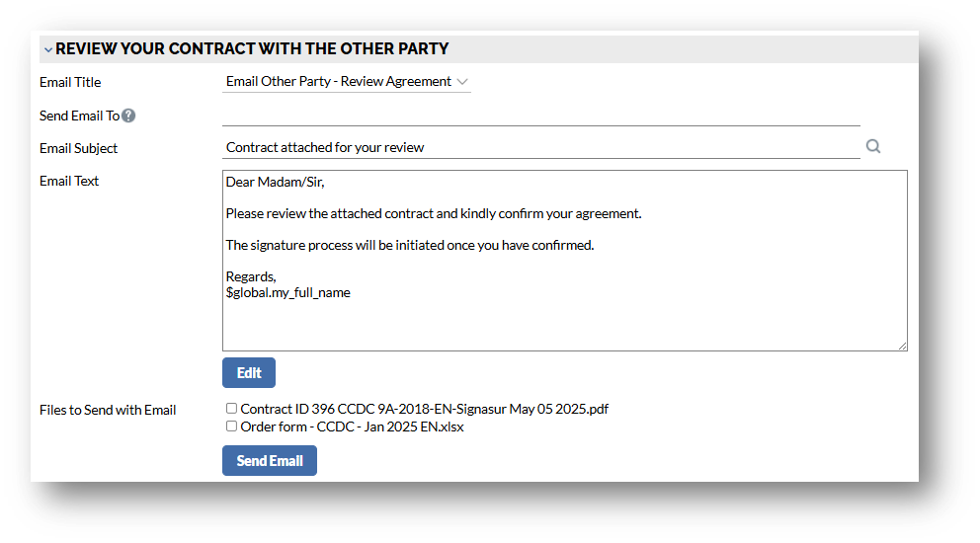Viewport: 980px width, 543px height.
Task: Check the Contract ID 396 PDF checkbox
Action: click(x=231, y=409)
